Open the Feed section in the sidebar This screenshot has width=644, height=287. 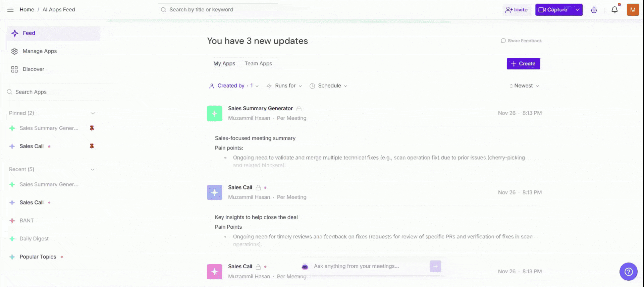[x=29, y=33]
